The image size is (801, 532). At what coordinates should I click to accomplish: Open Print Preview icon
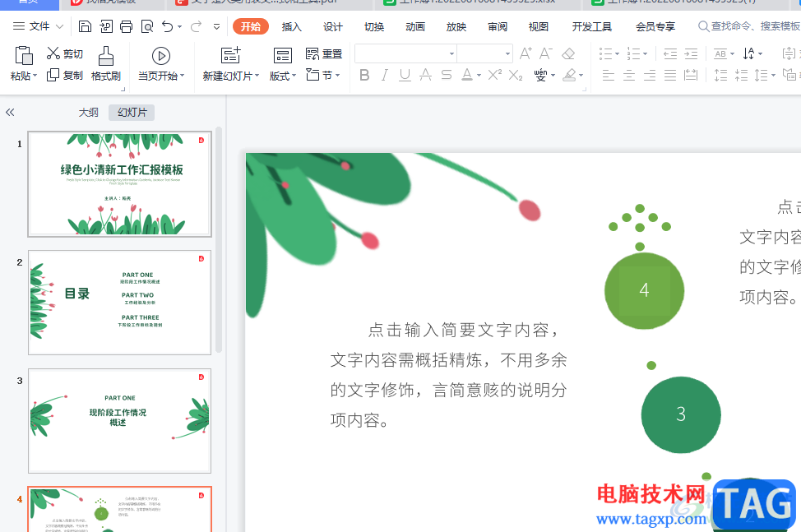point(147,26)
